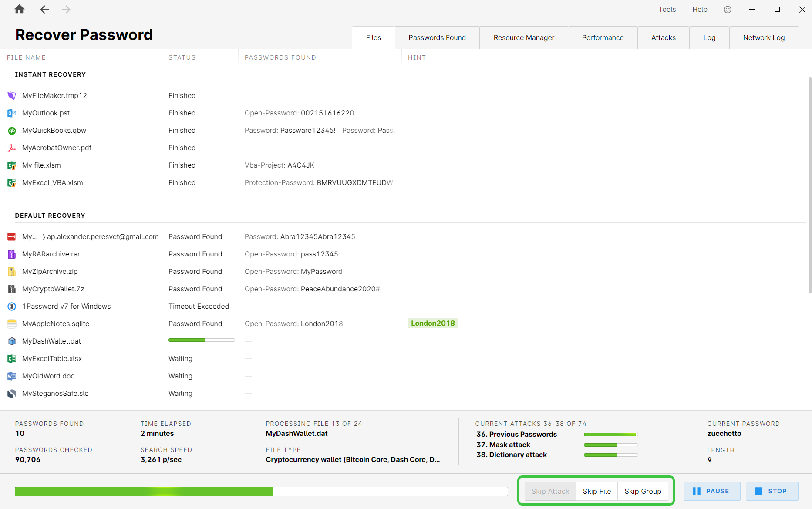Click the DEFAULT RECOVERY group header
The height and width of the screenshot is (509, 812).
50,216
